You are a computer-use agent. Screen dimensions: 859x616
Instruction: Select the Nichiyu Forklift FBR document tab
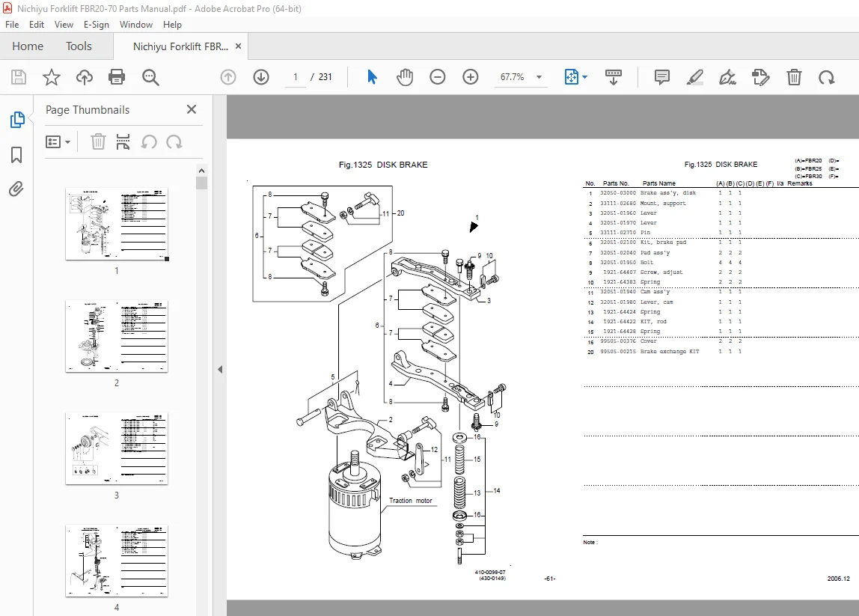pos(180,46)
